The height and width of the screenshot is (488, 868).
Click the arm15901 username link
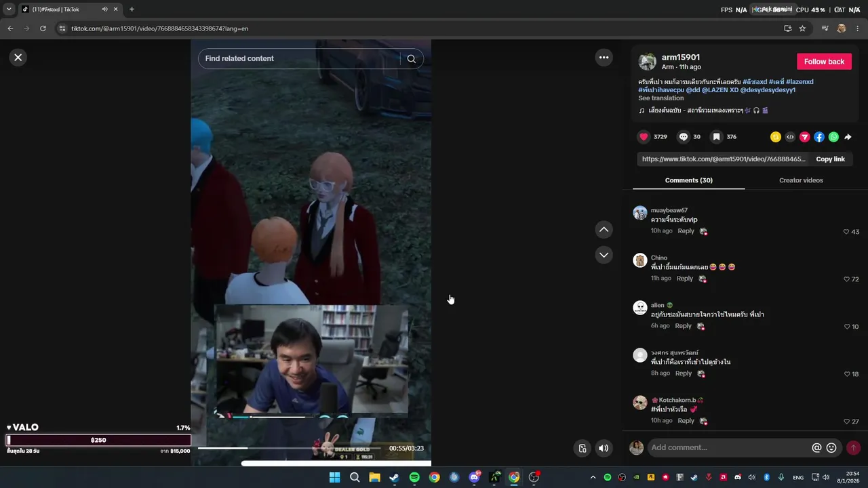coord(681,58)
